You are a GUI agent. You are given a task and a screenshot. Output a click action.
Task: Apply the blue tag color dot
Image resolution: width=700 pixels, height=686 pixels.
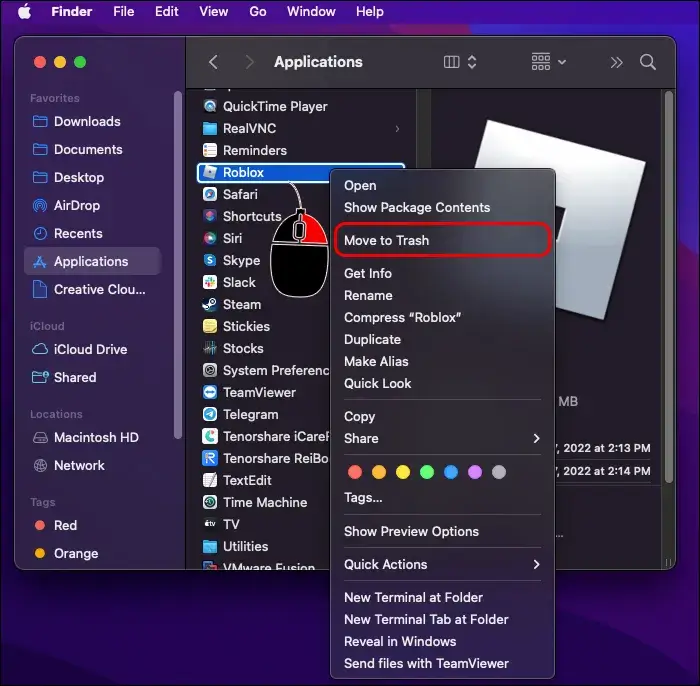click(451, 472)
